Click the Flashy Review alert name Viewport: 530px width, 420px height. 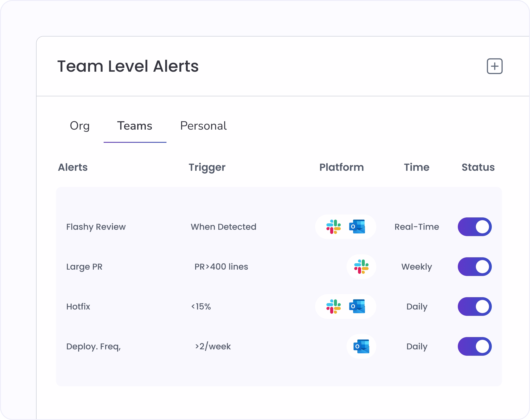click(96, 227)
